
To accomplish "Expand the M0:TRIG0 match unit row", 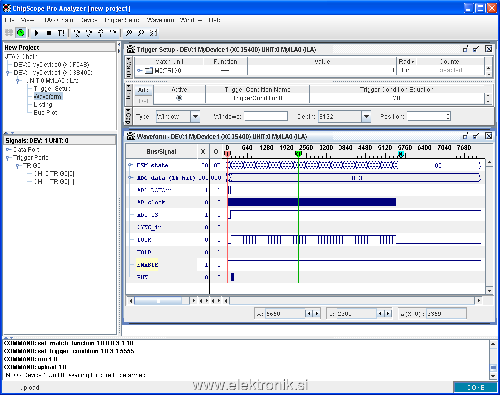I will pyautogui.click(x=140, y=70).
